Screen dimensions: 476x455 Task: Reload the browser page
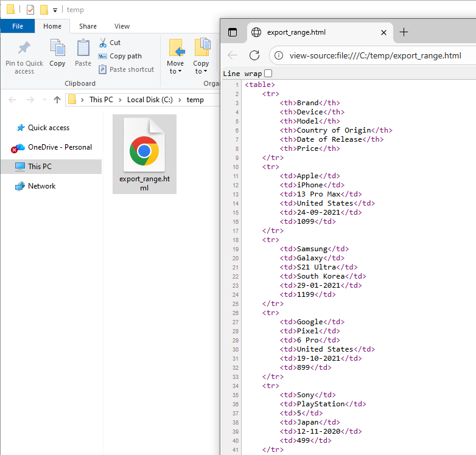254,55
